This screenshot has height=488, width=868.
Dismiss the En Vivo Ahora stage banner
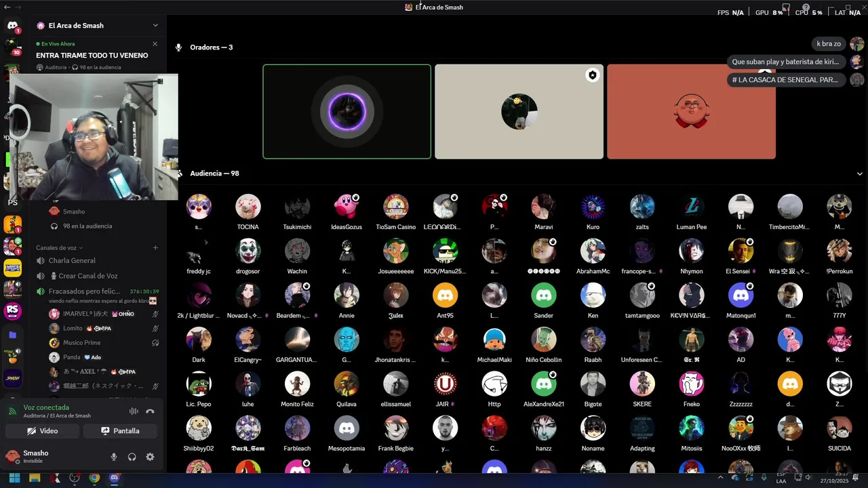pyautogui.click(x=155, y=44)
